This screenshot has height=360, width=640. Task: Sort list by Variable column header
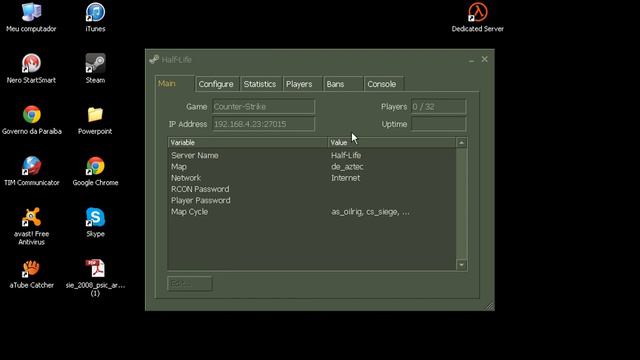pyautogui.click(x=248, y=142)
